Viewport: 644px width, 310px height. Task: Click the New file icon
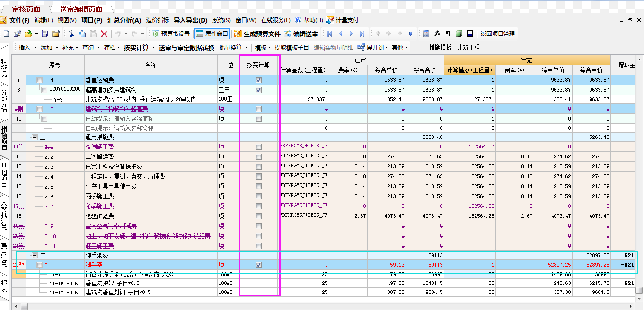point(6,34)
